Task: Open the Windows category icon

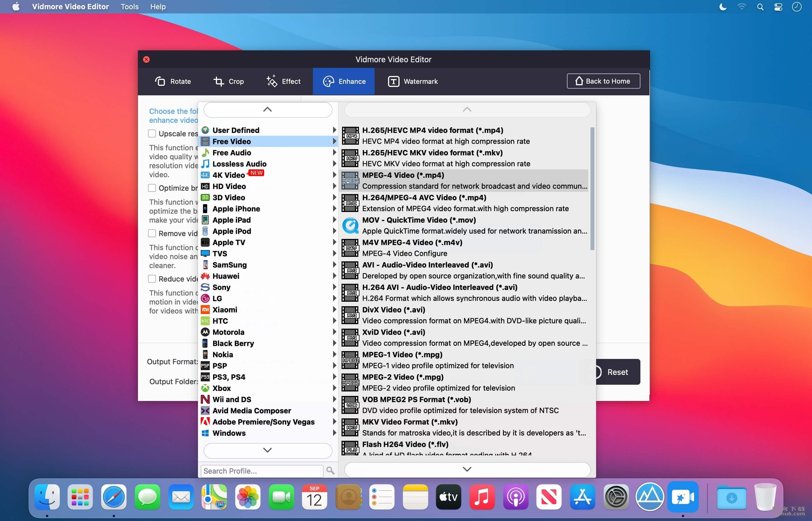Action: click(x=205, y=433)
